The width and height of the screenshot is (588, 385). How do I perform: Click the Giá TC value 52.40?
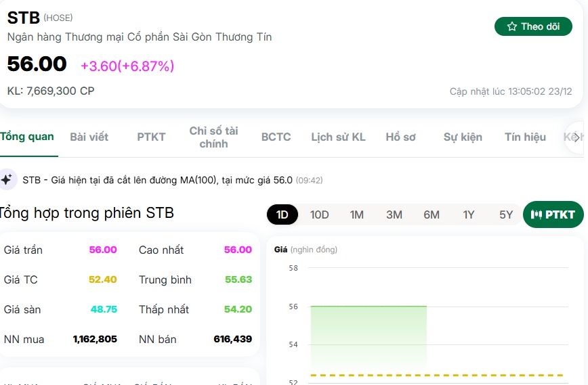click(x=103, y=279)
